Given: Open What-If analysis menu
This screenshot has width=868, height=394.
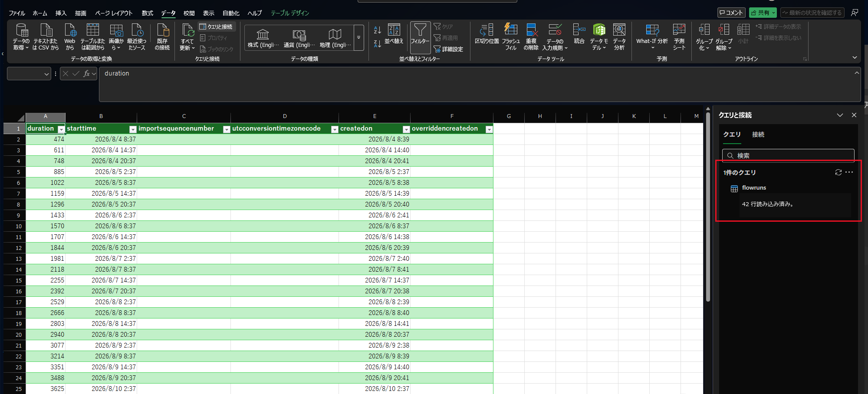Looking at the screenshot, I should [652, 37].
